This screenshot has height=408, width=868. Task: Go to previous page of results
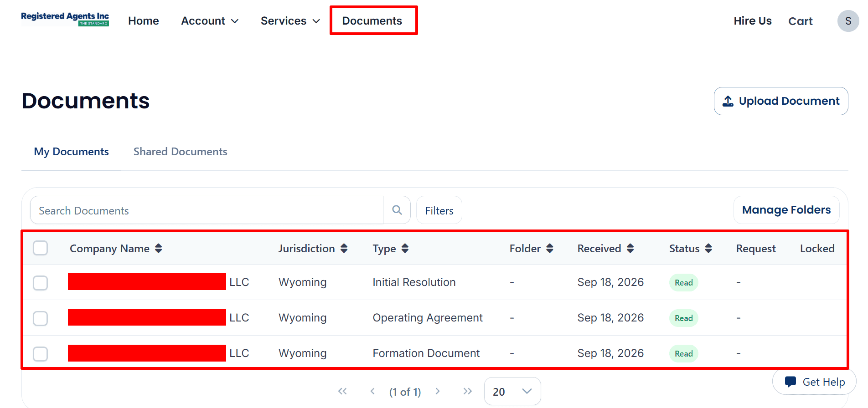[372, 391]
